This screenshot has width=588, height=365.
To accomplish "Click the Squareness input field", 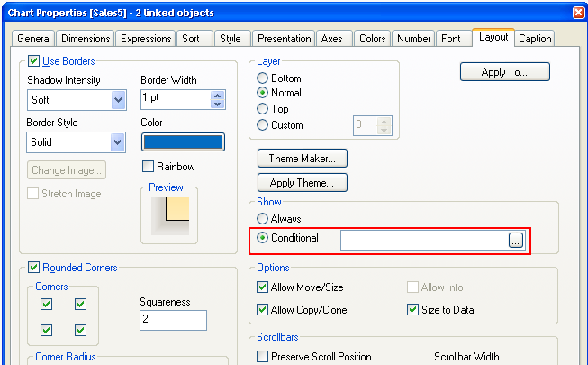I will coord(173,320).
